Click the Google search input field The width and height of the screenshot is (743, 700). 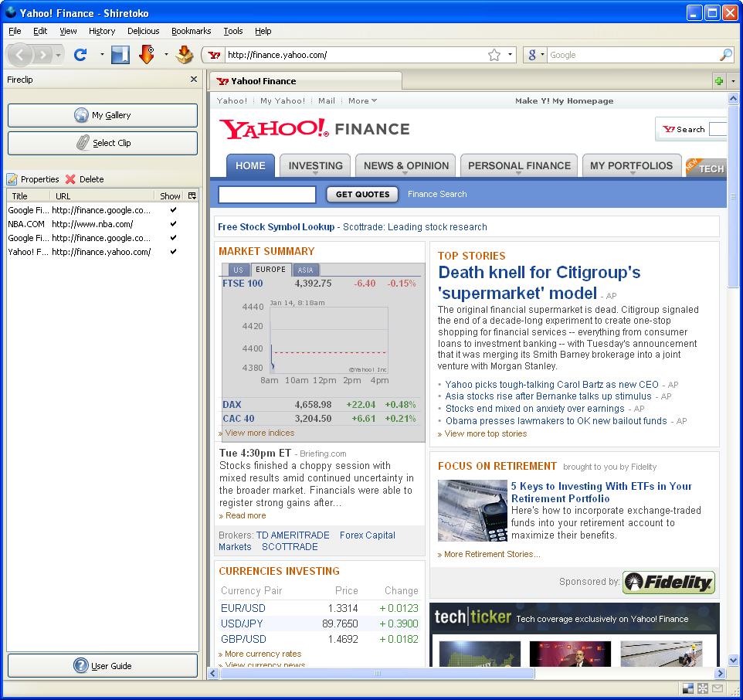[x=633, y=55]
